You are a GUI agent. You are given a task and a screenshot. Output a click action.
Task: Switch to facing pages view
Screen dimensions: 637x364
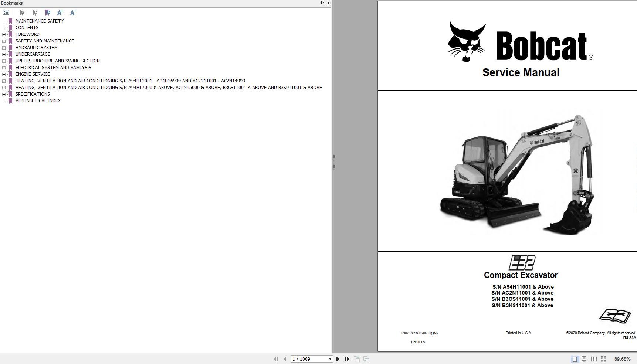(594, 359)
